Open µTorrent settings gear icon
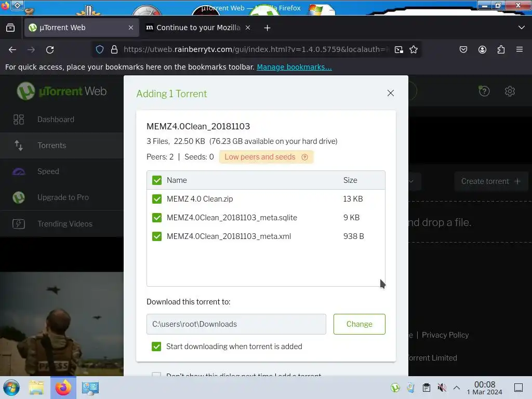Viewport: 532px width, 399px height. pos(510,91)
